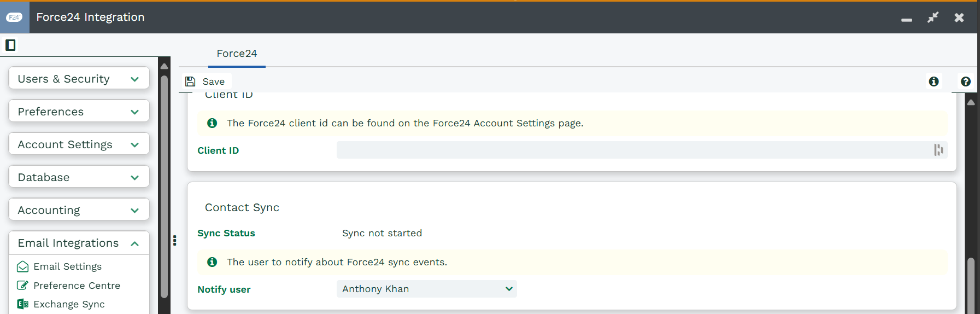Click info icon beside client id hint
Image resolution: width=980 pixels, height=314 pixels.
tap(212, 123)
